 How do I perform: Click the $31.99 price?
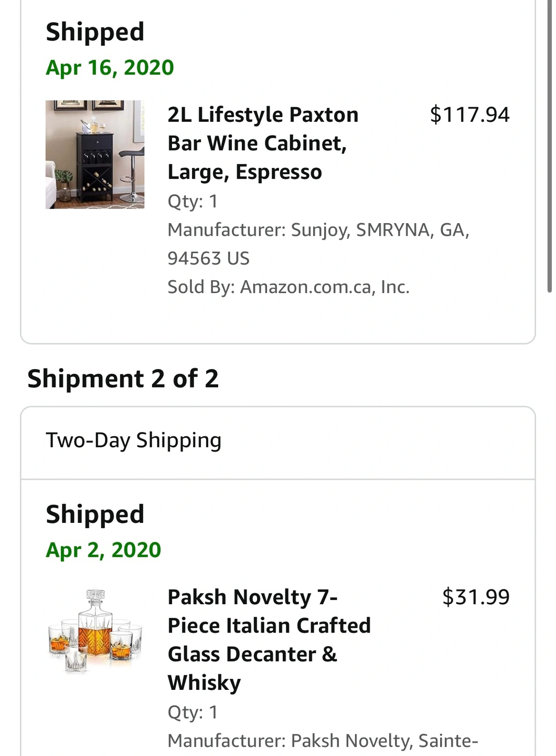[x=476, y=597]
